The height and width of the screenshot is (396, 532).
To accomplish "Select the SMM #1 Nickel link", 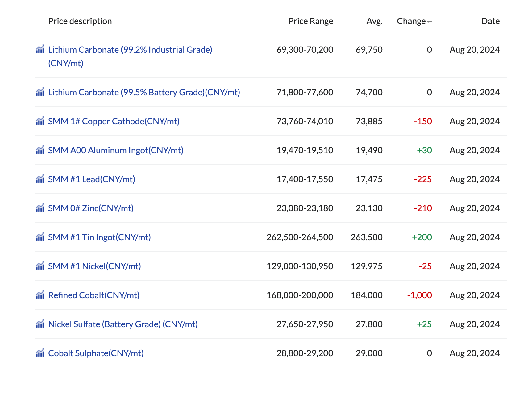I will pyautogui.click(x=94, y=266).
